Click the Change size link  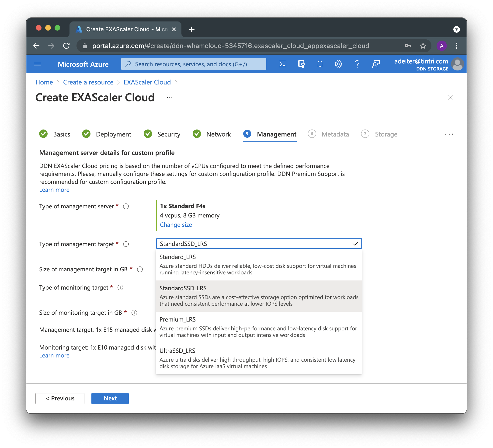click(176, 225)
